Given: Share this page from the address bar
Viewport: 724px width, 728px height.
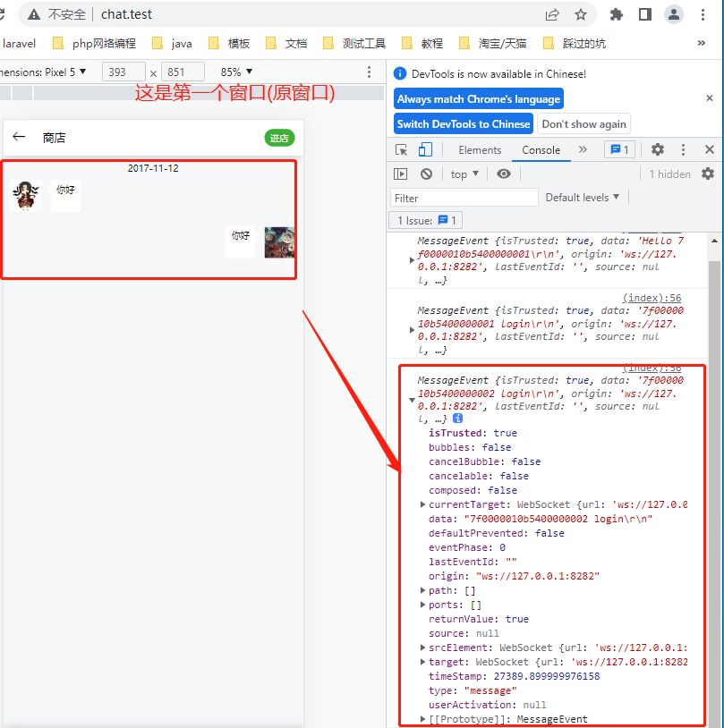Looking at the screenshot, I should click(552, 14).
